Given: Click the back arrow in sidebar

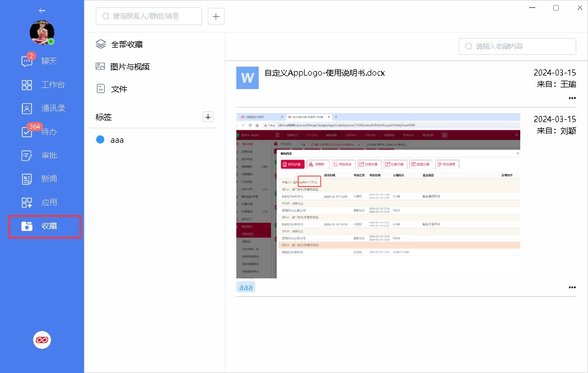Looking at the screenshot, I should click(x=42, y=11).
